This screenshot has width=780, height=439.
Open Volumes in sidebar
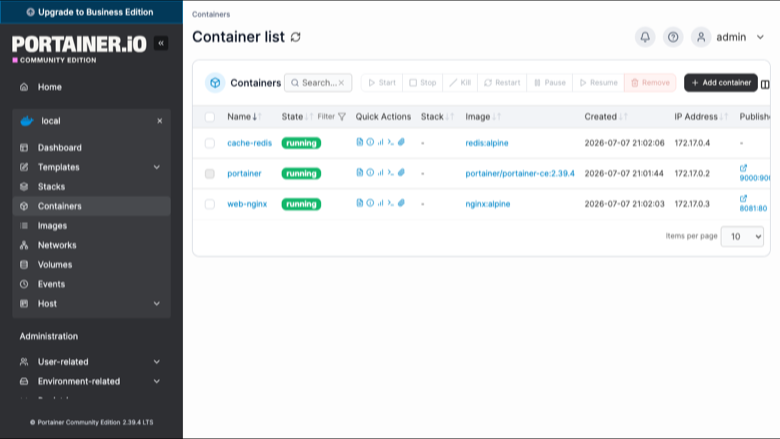(x=92, y=264)
